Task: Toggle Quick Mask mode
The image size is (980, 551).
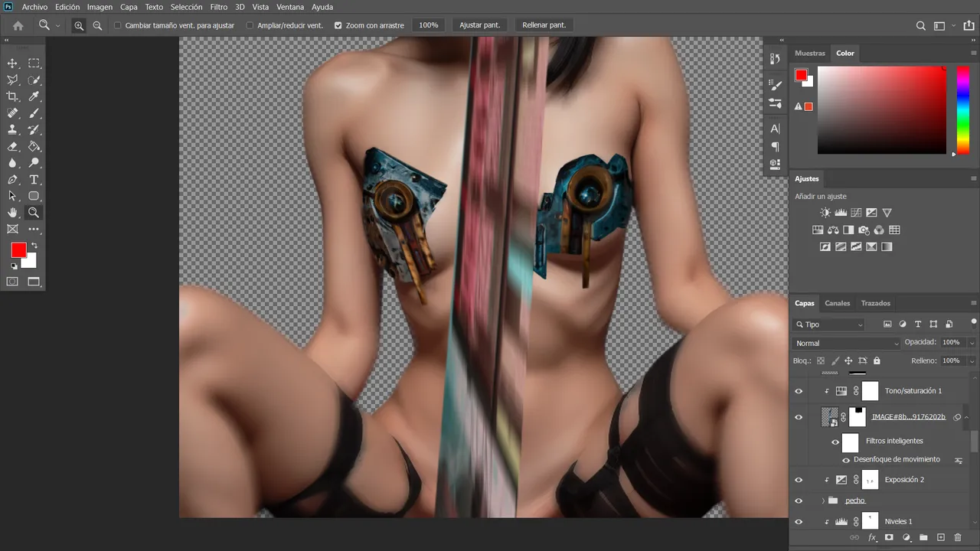Action: click(12, 282)
